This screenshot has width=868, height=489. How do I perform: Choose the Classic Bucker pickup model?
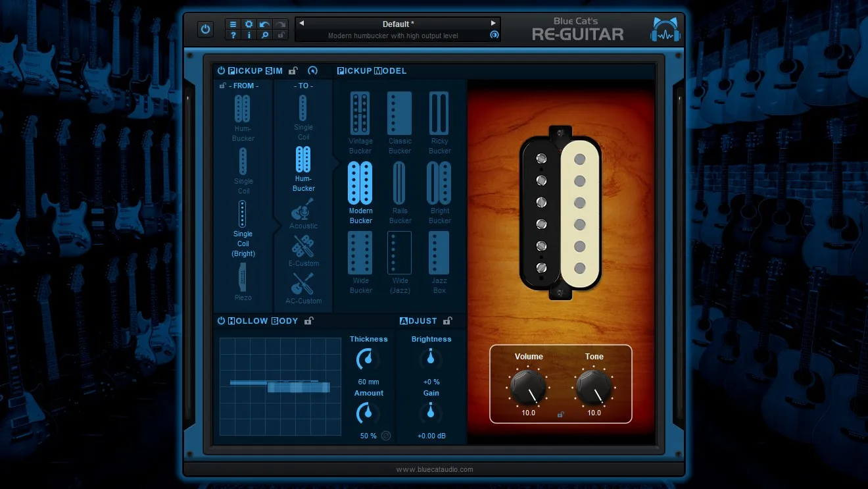pyautogui.click(x=400, y=123)
